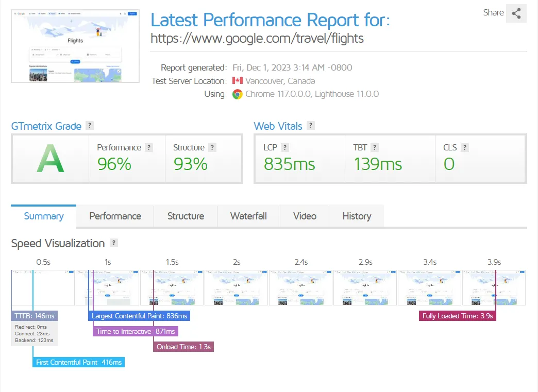The height and width of the screenshot is (392, 538).
Task: Click the Flights page screenshot thumbnail
Action: coord(75,46)
